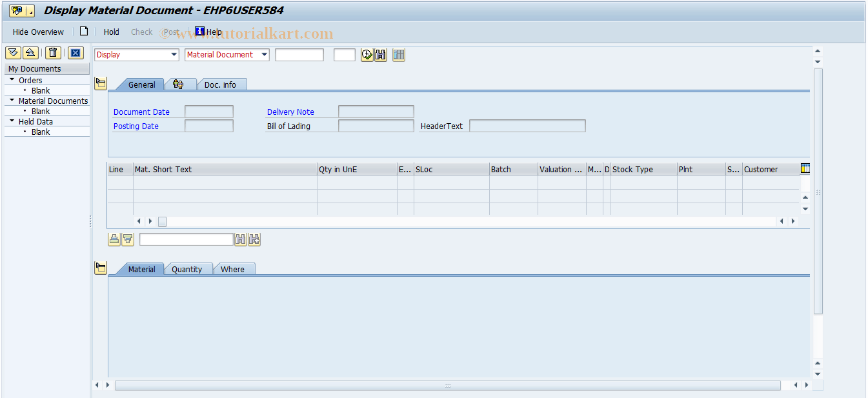Create a new document via blank page icon
The height and width of the screenshot is (398, 868).
(x=84, y=31)
